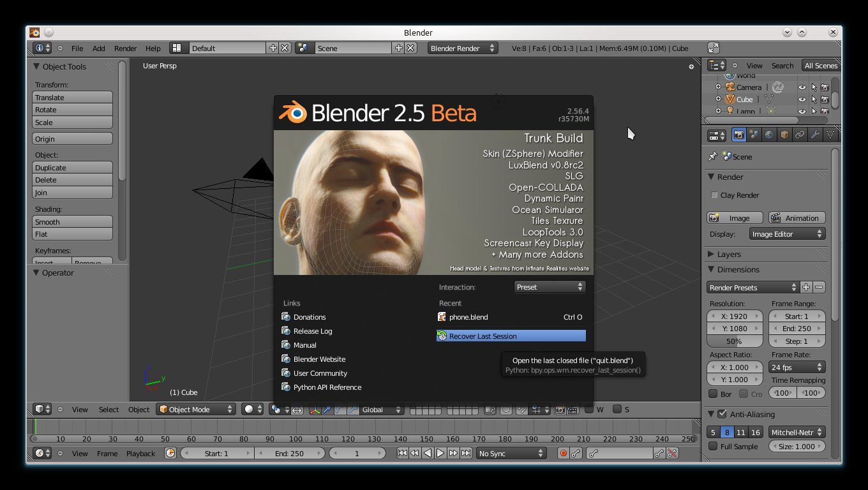868x490 pixels.
Task: Click the fullscreen toggle icon in the info header
Action: pos(714,48)
